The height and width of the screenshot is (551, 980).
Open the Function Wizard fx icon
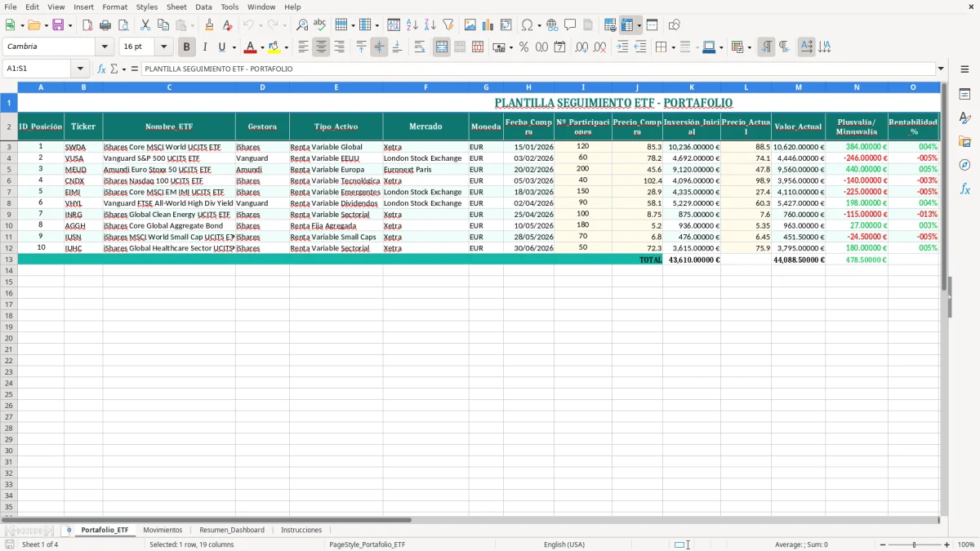[102, 69]
